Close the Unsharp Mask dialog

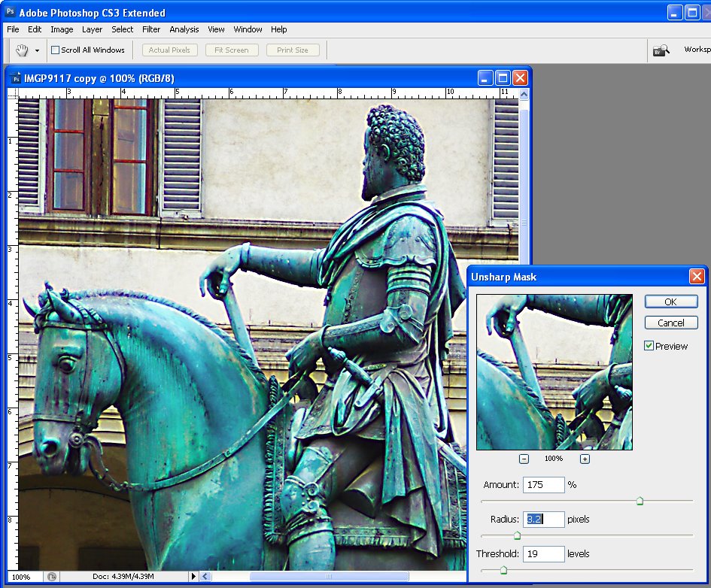tap(697, 277)
